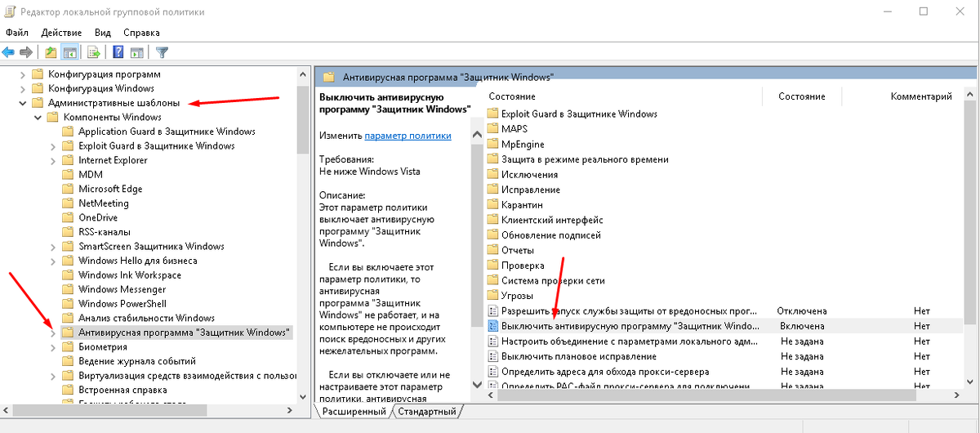Viewport: 980px width, 433px height.
Task: Select Система проверки сети folder row
Action: 553,280
